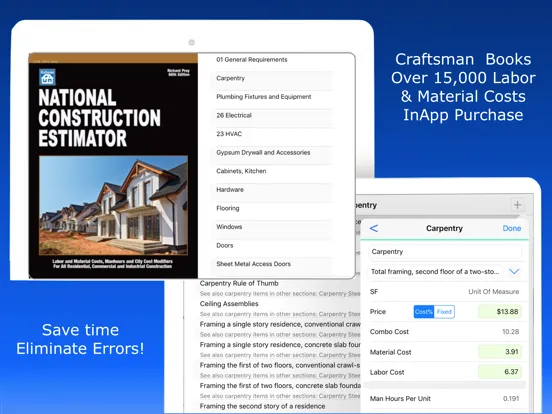
Task: Tap the blue back arrow beside Carpentry
Action: coord(374,228)
